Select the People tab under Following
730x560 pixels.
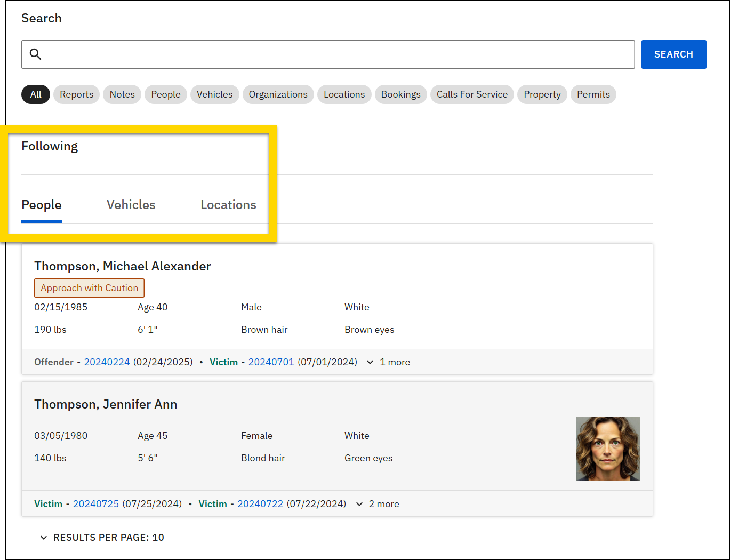41,205
